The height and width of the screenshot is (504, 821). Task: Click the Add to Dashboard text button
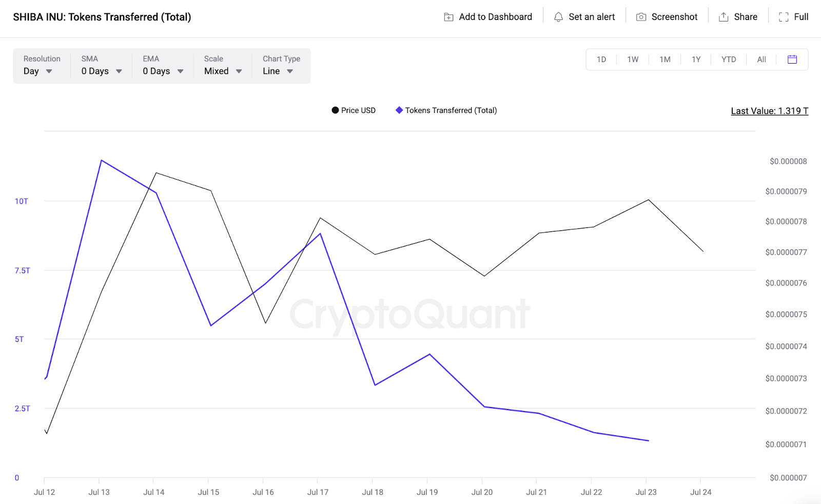coord(495,17)
